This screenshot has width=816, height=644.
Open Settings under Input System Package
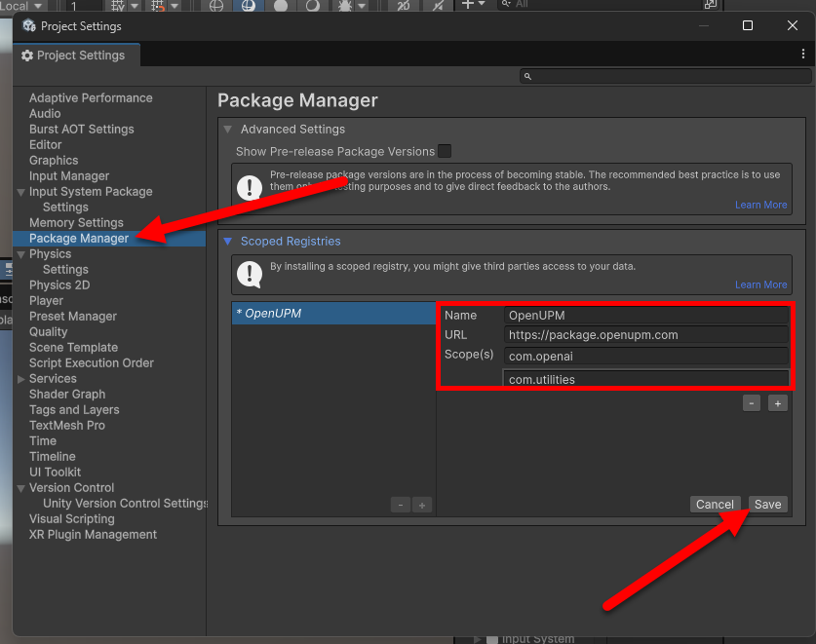coord(65,208)
